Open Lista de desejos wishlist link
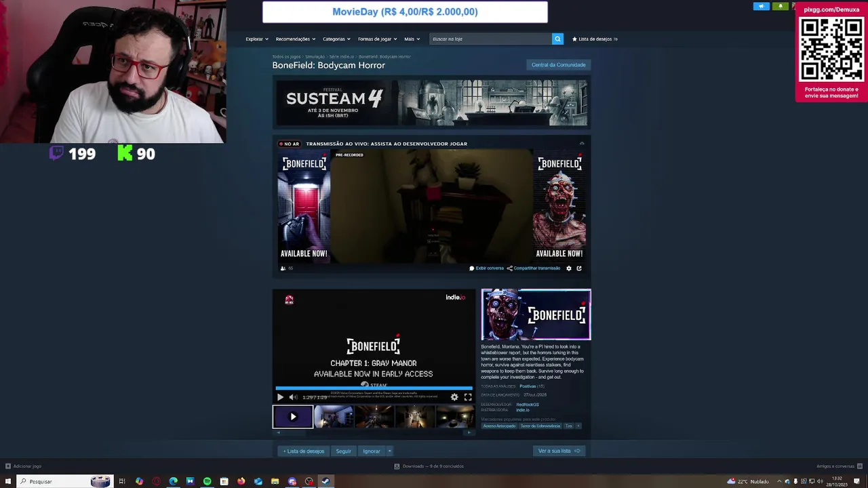This screenshot has width=868, height=488. tap(595, 39)
